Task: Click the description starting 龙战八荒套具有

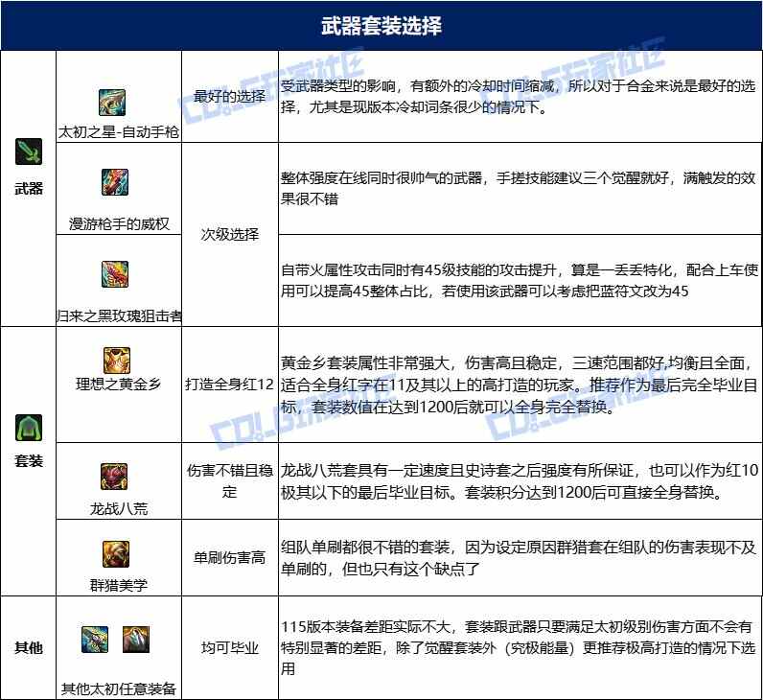Action: (x=520, y=481)
